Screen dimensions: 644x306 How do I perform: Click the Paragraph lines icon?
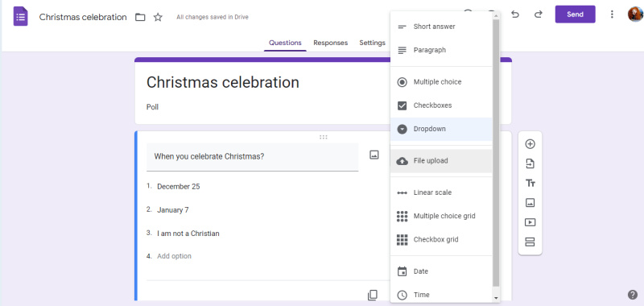click(x=402, y=50)
